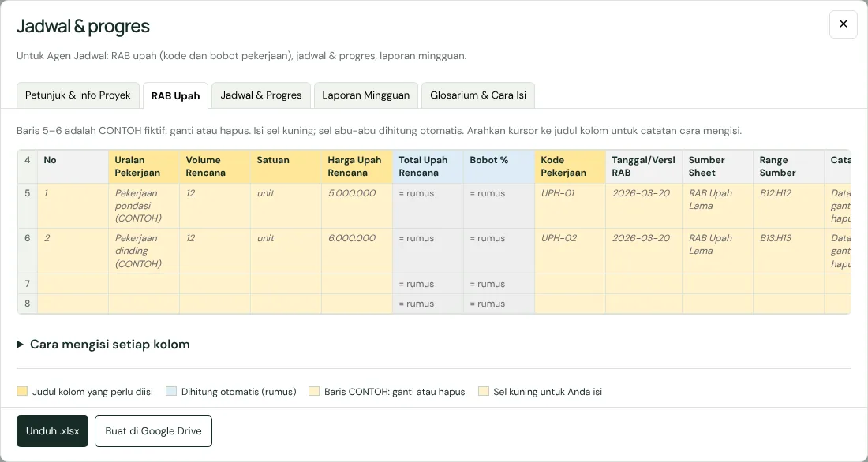Click the Sumber Sheet column header

(x=717, y=166)
